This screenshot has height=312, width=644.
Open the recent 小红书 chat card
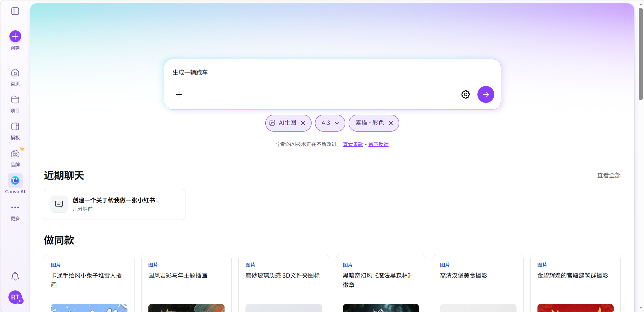tap(115, 204)
